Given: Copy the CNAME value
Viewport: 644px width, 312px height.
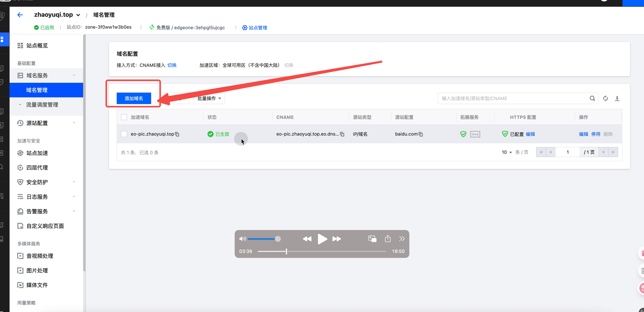Looking at the screenshot, I should tap(342, 134).
